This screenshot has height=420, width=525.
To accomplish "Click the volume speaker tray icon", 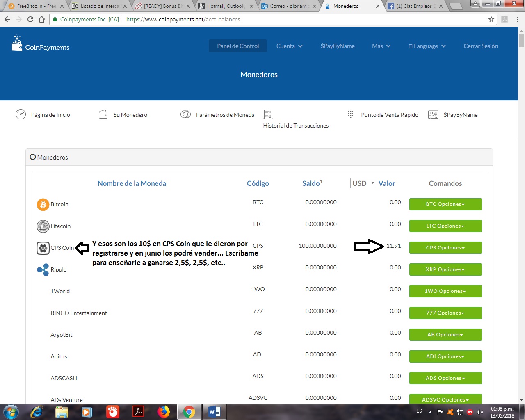I will (x=480, y=412).
